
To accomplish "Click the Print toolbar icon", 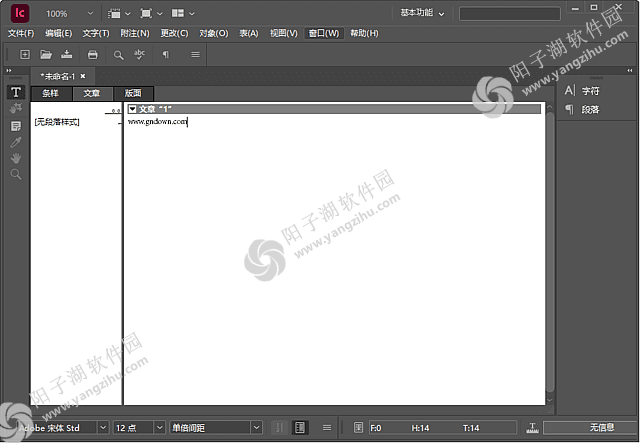I will coord(93,54).
